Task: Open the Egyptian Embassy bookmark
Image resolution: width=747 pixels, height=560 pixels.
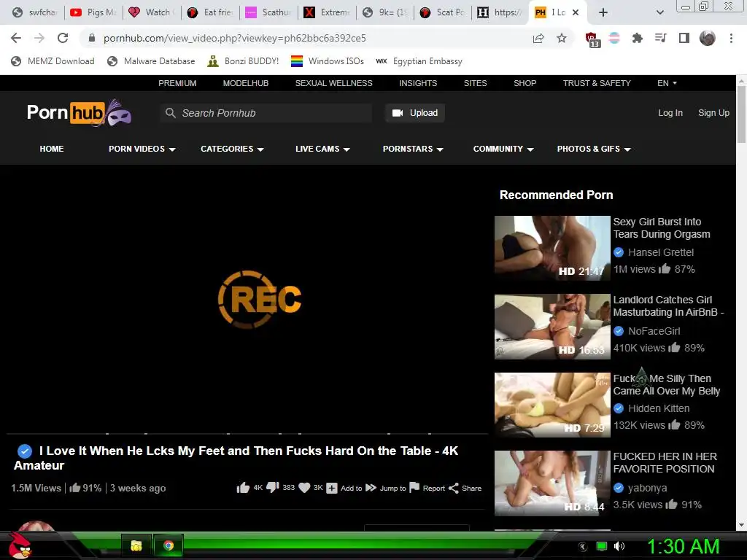Action: coord(419,61)
